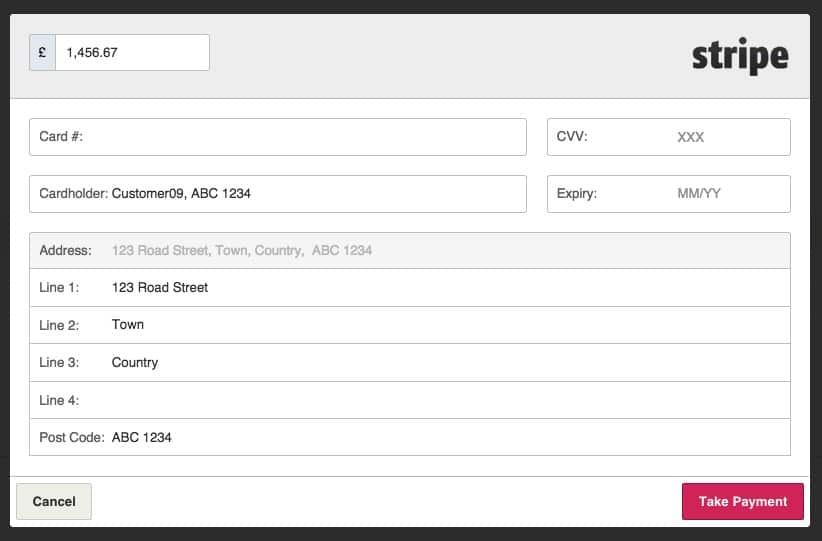The width and height of the screenshot is (822, 541).
Task: Click the "CVV:" label text
Action: (x=572, y=137)
